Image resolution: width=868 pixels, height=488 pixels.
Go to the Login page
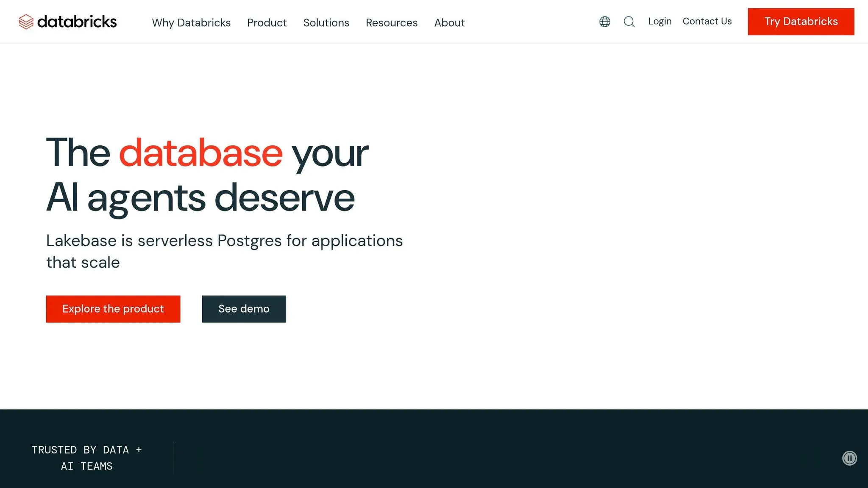(x=660, y=21)
